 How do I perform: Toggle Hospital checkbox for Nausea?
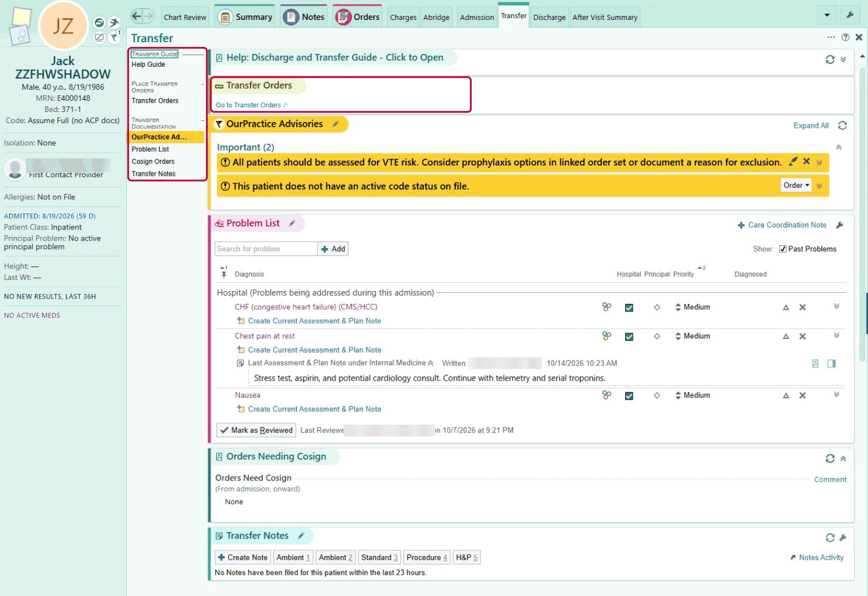(x=629, y=396)
